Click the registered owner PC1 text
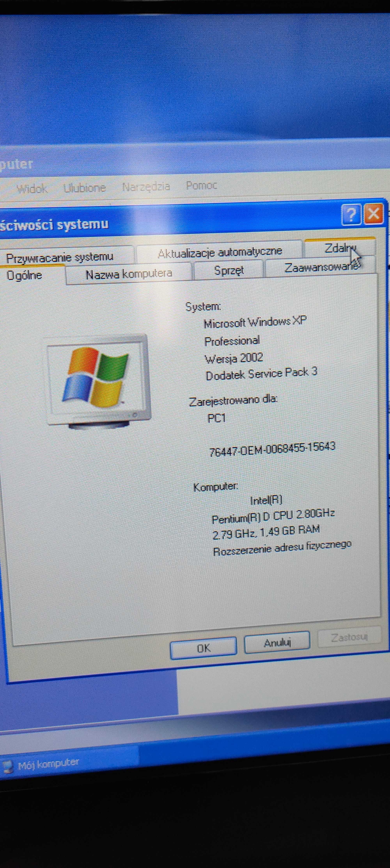Image resolution: width=390 pixels, height=868 pixels. point(216,418)
